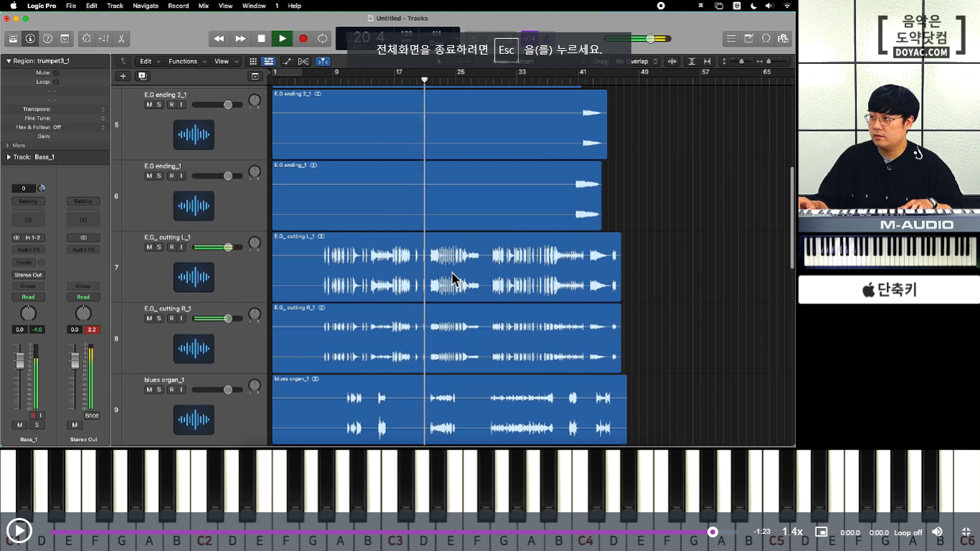Open the Window menu
Screen dimensions: 980x551
coord(254,6)
